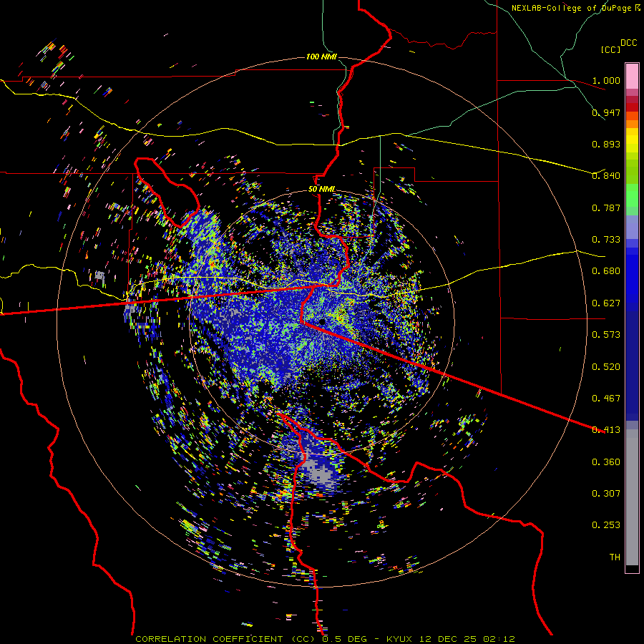Click the 100 NMI range ring label

tap(321, 57)
